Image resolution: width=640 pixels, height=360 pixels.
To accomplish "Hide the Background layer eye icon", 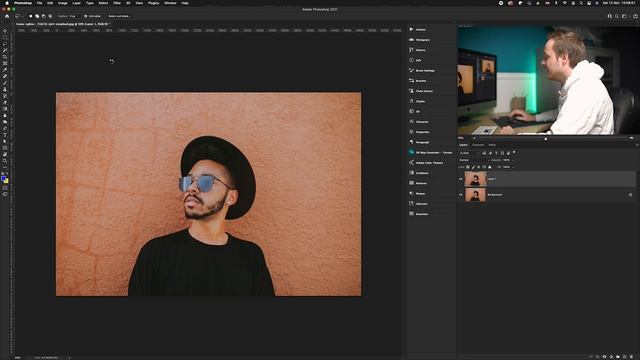I will tap(461, 195).
